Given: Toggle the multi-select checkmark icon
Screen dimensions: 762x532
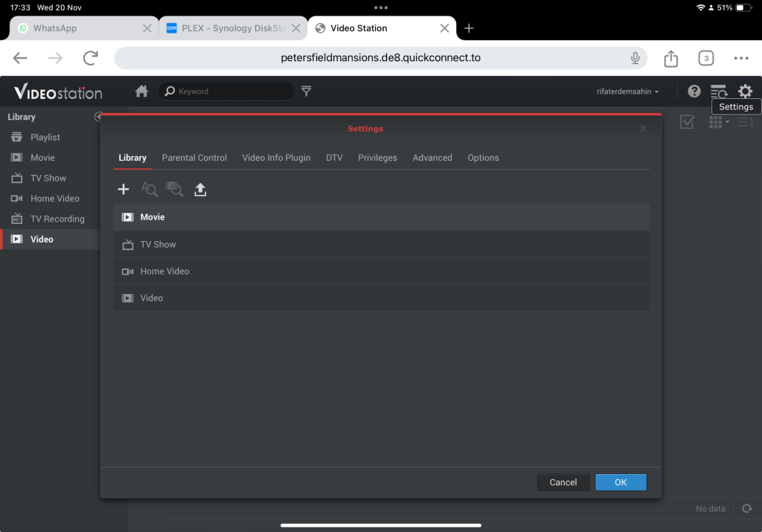Looking at the screenshot, I should pos(687,122).
